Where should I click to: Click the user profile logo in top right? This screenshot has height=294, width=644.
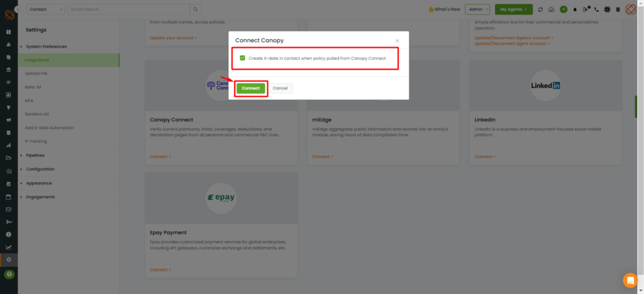click(x=631, y=9)
